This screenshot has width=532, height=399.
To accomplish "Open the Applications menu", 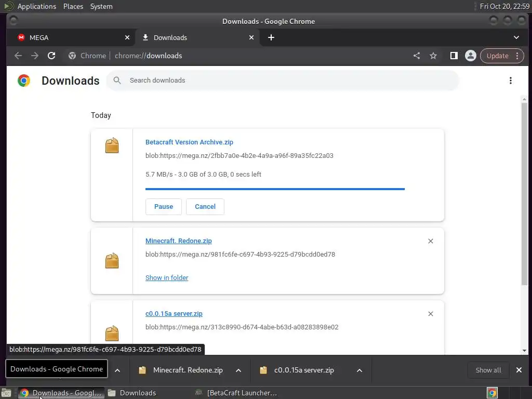I will [37, 6].
